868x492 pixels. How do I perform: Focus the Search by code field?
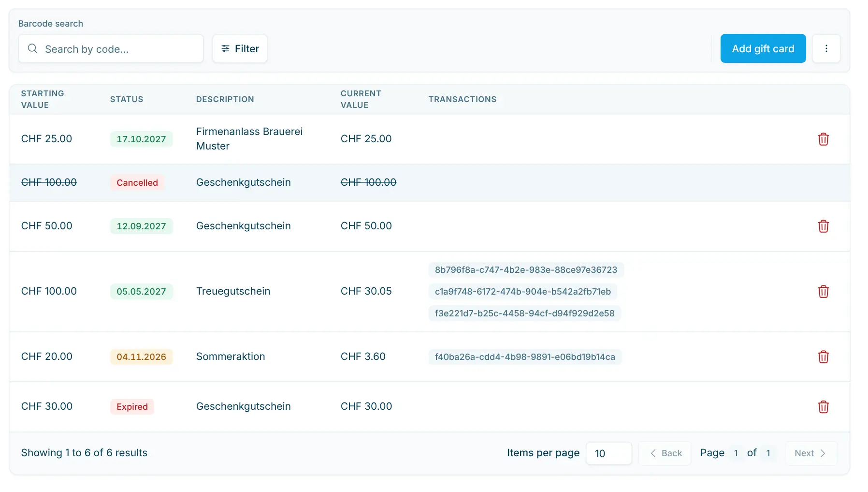(x=111, y=48)
